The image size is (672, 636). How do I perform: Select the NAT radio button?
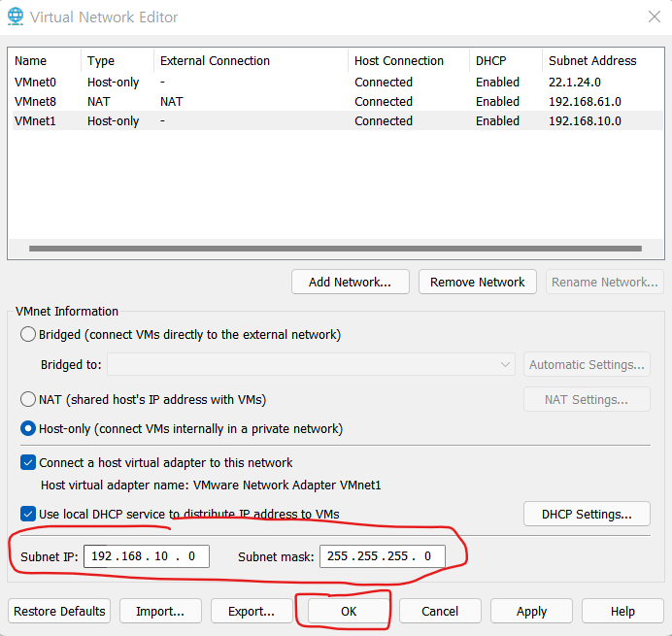(28, 399)
